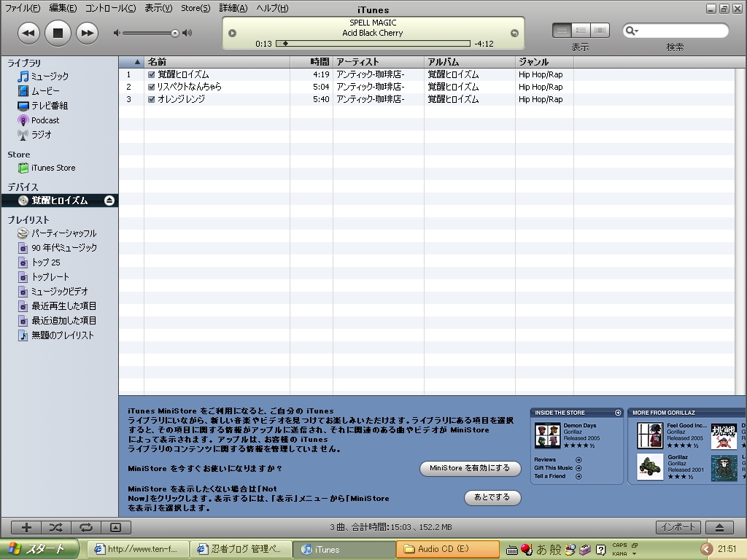Adjust the volume slider knob

click(175, 33)
